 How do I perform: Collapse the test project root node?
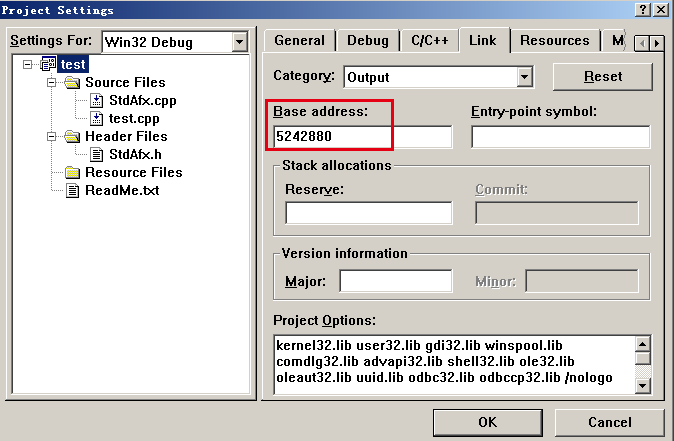pos(27,65)
